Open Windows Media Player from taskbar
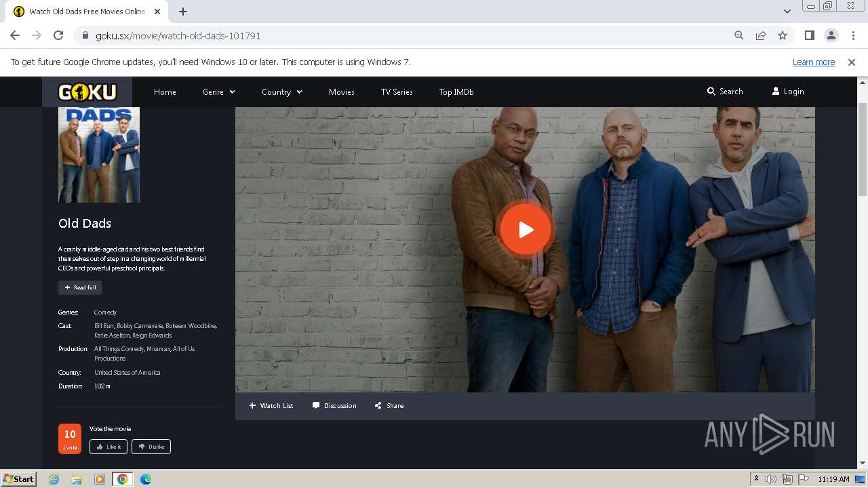Image resolution: width=868 pixels, height=488 pixels. 100,479
